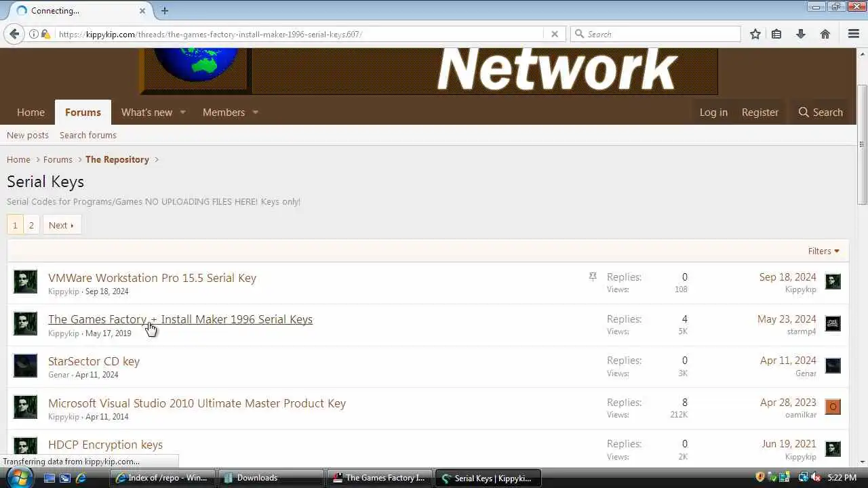
Task: Switch to Downloads taskbar window
Action: click(270, 478)
